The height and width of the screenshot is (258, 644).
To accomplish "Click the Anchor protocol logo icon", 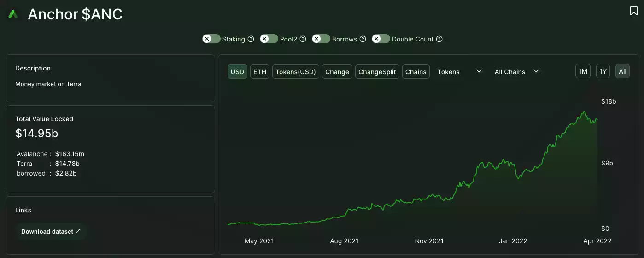I will (x=13, y=14).
